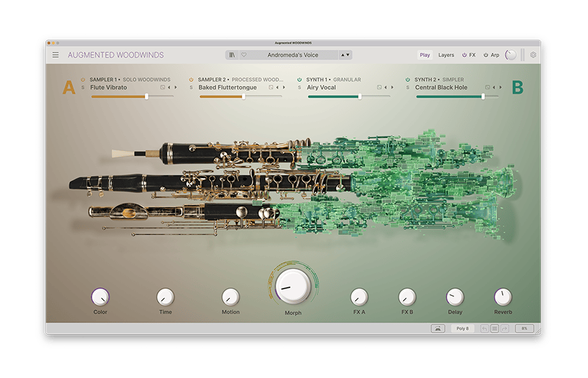Solo Sampler 1 with the S icon
Viewport: 588px width, 378px height.
point(83,87)
